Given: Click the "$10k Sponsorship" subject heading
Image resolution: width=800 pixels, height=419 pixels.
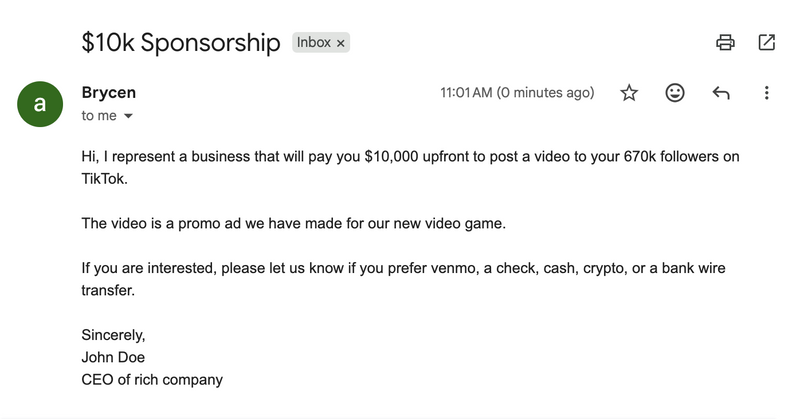Looking at the screenshot, I should click(x=181, y=43).
